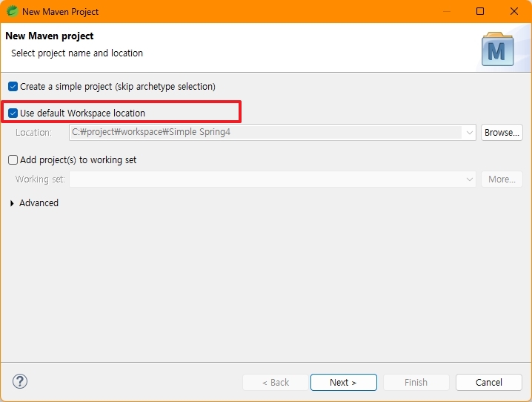
Task: Cancel the New Maven Project dialog
Action: coord(488,382)
